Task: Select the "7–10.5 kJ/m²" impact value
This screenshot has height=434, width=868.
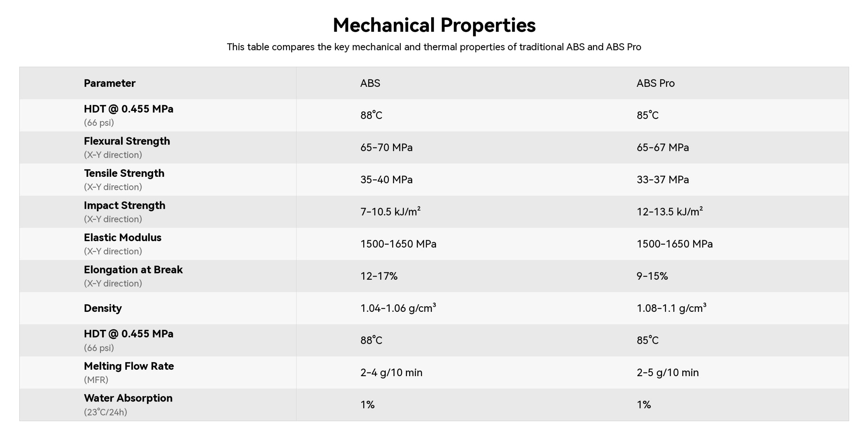Action: [x=390, y=211]
